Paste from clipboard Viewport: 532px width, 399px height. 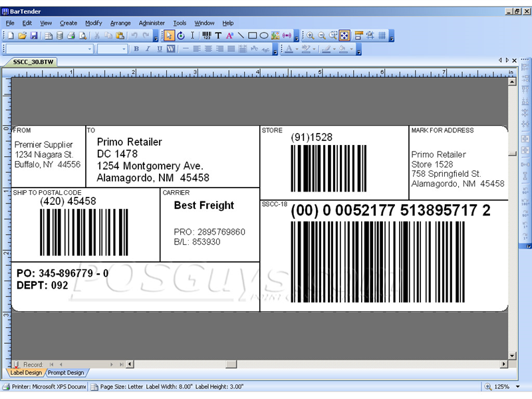[120, 36]
